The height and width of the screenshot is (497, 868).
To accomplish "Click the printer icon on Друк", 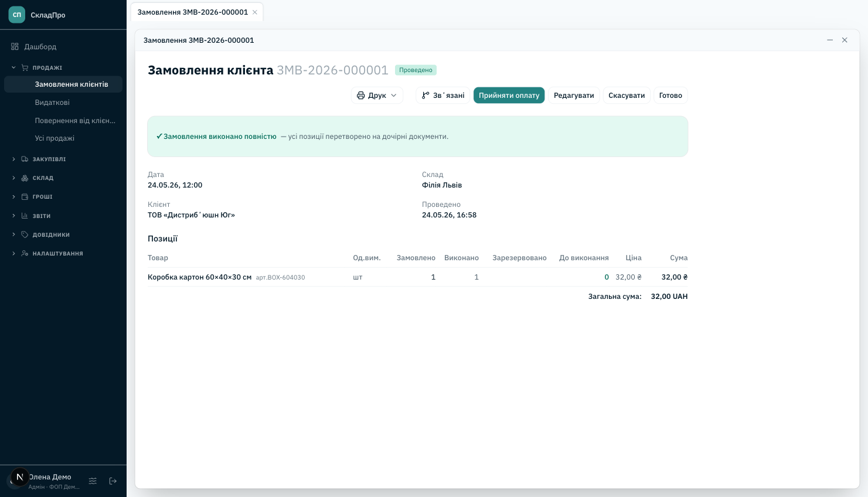I will (x=361, y=96).
